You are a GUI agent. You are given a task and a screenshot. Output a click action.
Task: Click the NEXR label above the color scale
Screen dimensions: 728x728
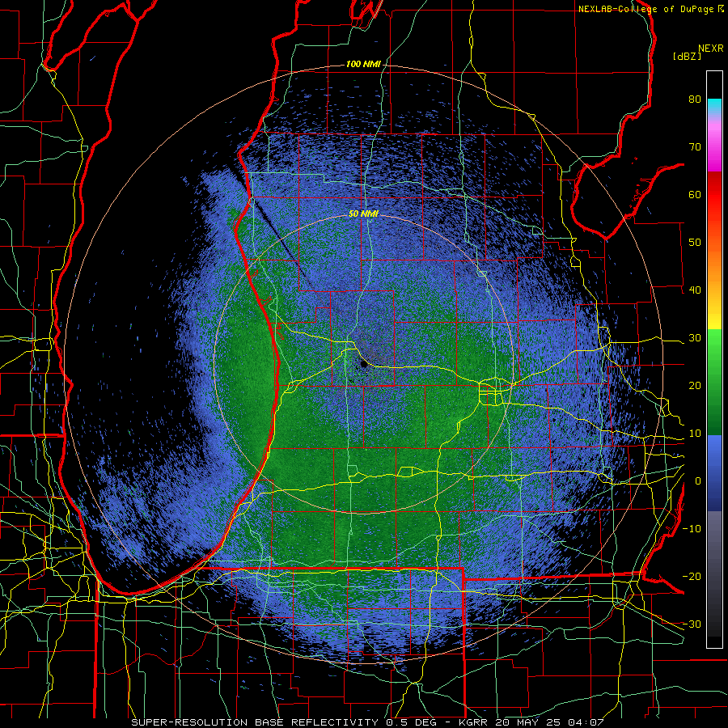710,48
